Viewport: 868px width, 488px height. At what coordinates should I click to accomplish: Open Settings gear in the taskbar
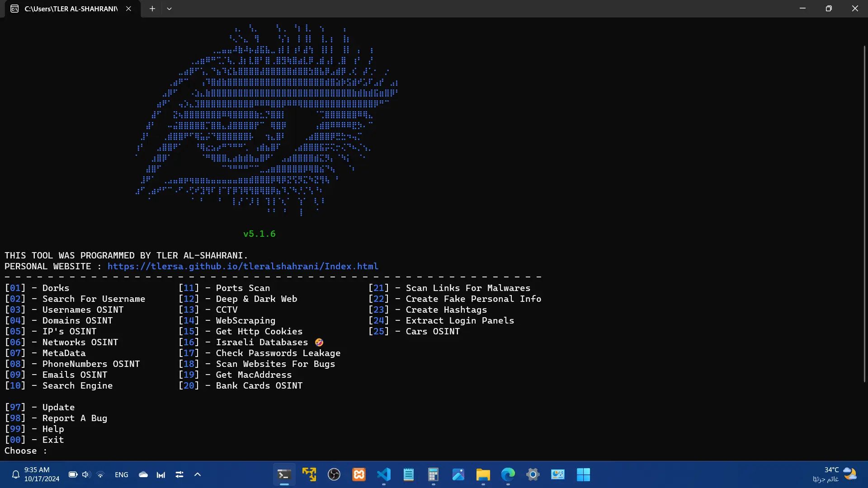point(533,474)
